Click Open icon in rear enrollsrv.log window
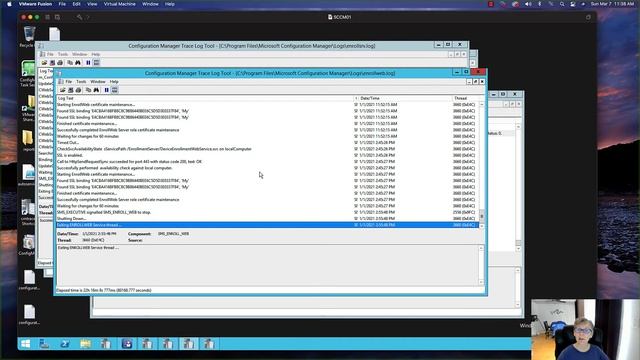This screenshot has height=360, width=640. coord(44,62)
